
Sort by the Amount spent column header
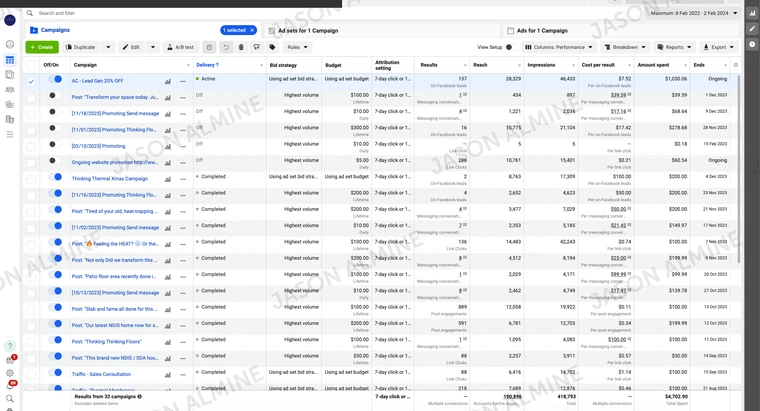pos(653,65)
